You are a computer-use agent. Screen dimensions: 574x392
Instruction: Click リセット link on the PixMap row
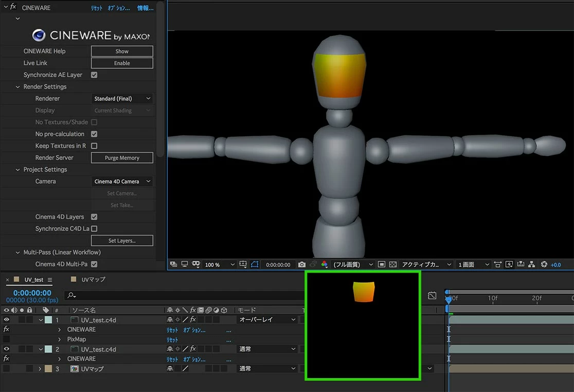click(x=172, y=340)
